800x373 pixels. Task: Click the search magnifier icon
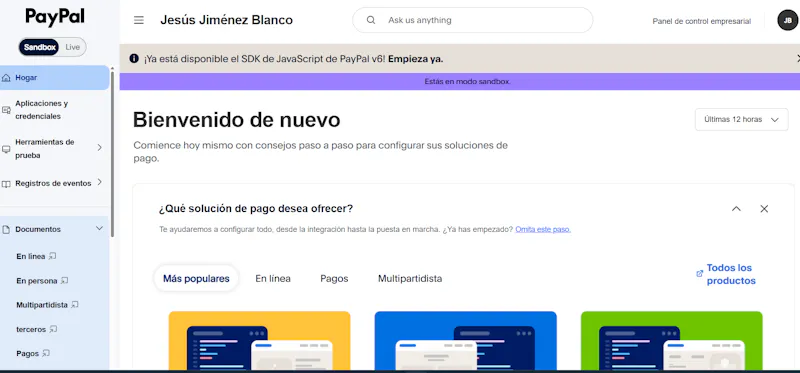pyautogui.click(x=371, y=20)
